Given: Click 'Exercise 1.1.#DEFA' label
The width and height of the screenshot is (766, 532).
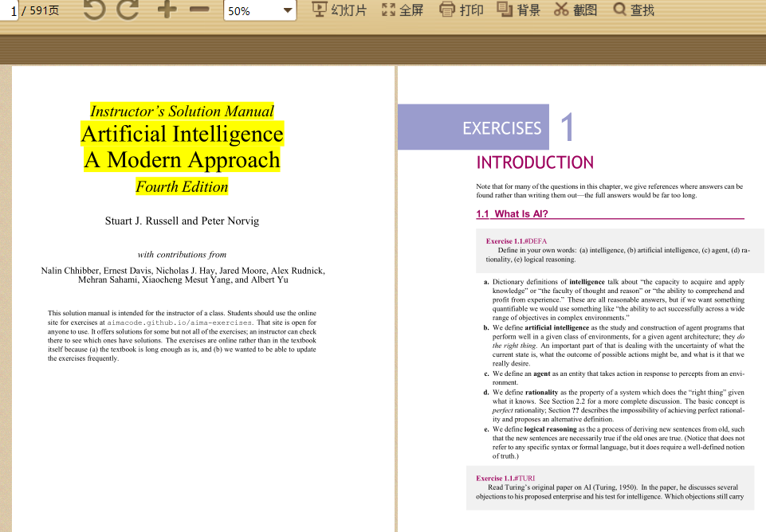Looking at the screenshot, I should click(x=517, y=241).
